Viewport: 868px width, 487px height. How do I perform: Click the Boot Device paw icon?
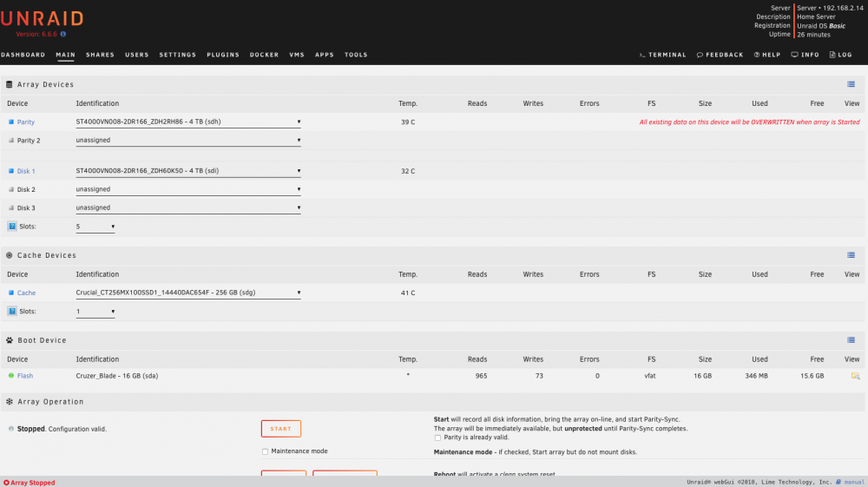click(x=10, y=340)
